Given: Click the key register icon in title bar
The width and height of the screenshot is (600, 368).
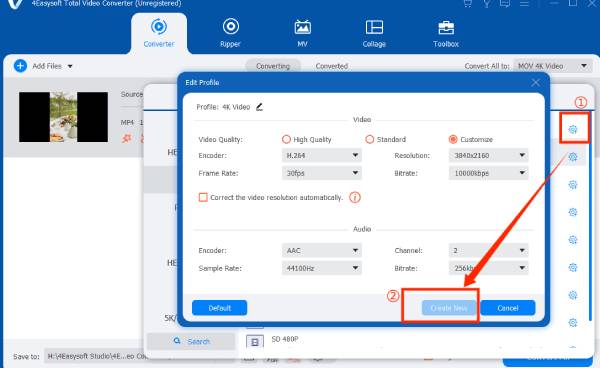Looking at the screenshot, I should click(x=486, y=3).
